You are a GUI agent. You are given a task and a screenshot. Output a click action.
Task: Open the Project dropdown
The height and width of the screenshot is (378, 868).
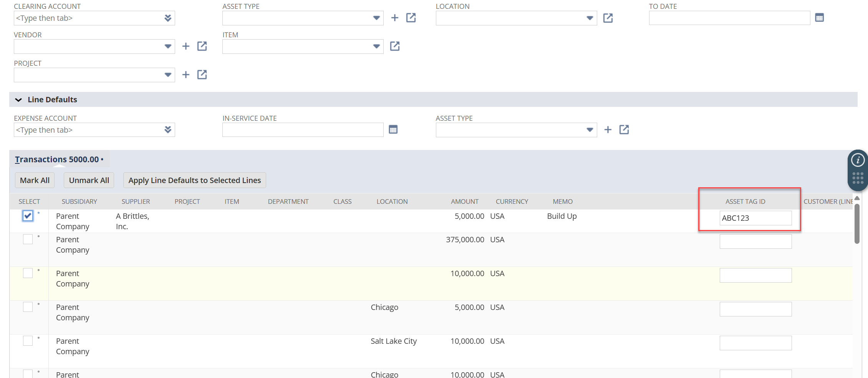(168, 75)
